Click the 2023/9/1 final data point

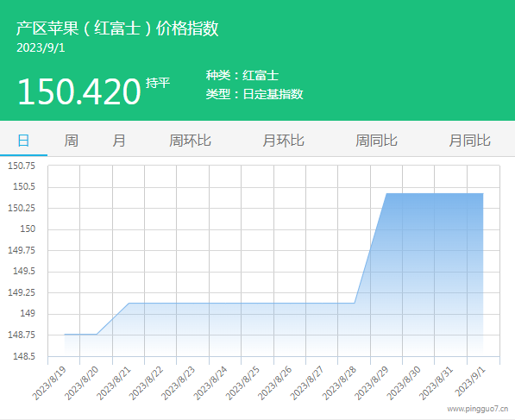click(483, 194)
